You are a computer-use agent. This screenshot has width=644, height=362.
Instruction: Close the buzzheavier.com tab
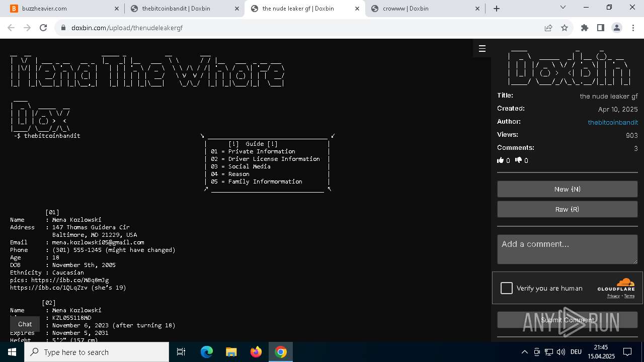point(117,9)
